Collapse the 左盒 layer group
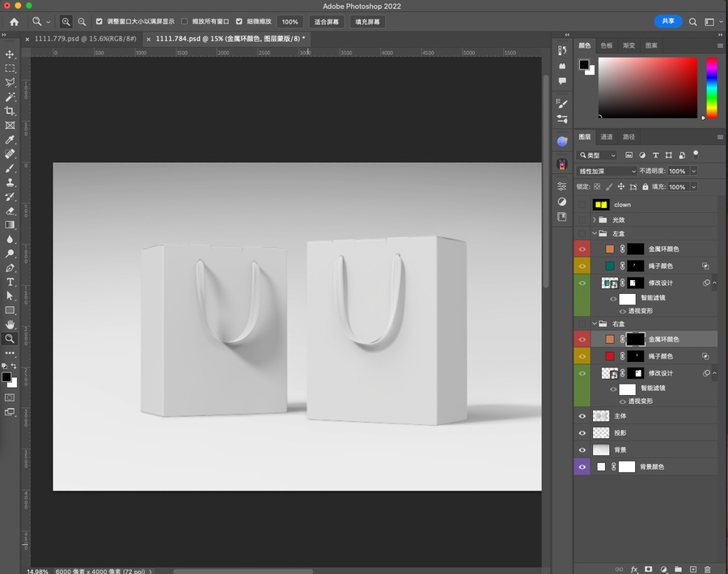728x574 pixels. [x=595, y=233]
